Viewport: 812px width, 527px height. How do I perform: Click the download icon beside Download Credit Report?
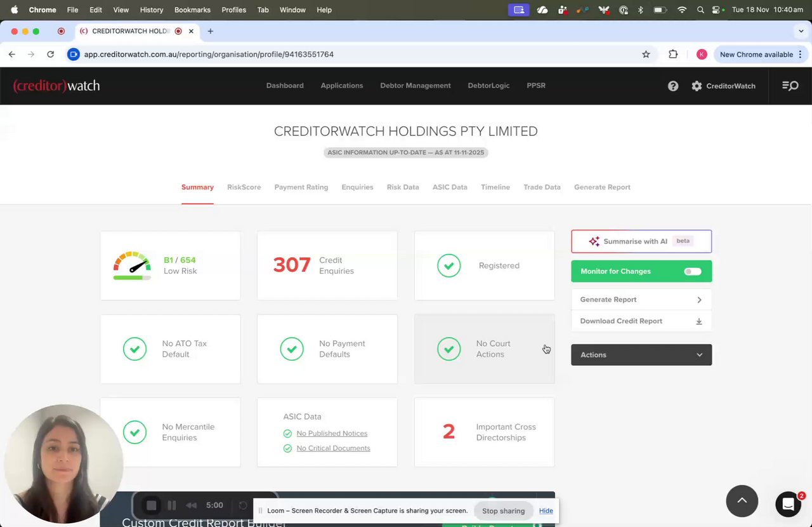point(698,321)
